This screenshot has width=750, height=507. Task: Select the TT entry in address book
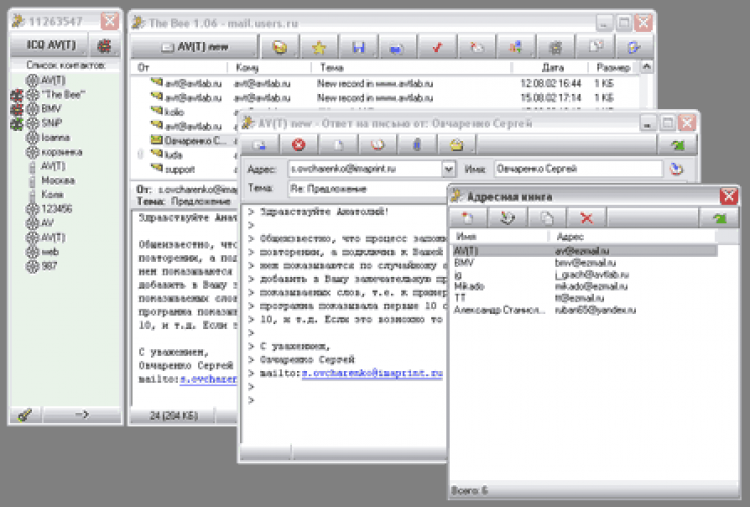point(584,298)
